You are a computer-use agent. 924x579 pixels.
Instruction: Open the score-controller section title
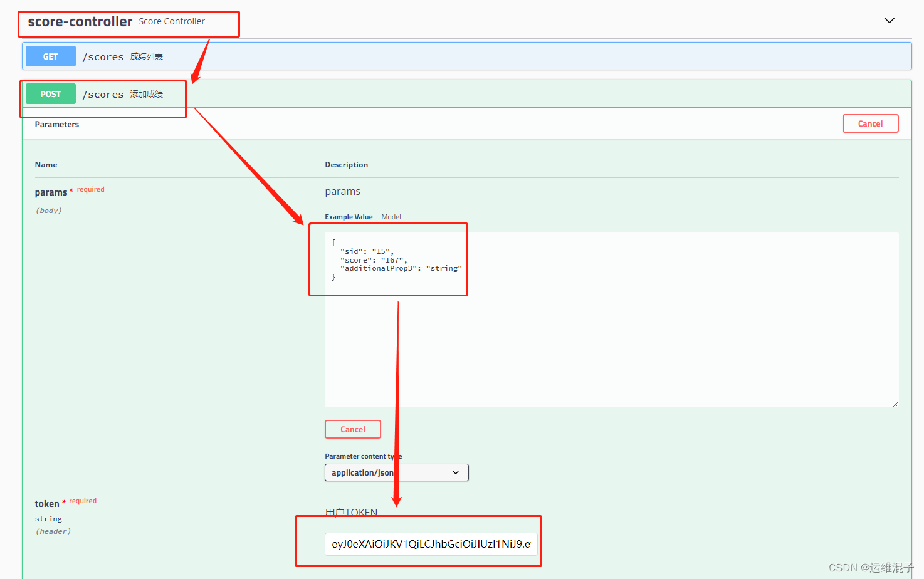pyautogui.click(x=80, y=22)
